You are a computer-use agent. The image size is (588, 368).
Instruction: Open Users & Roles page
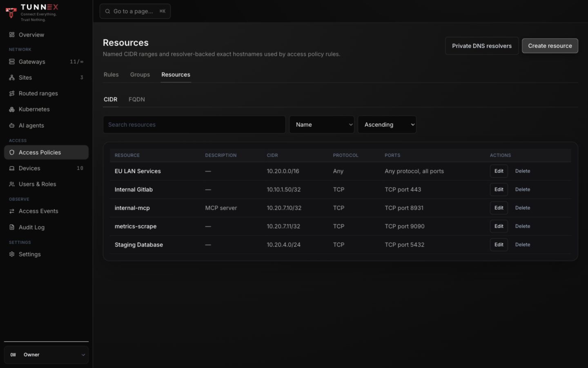pos(46,184)
